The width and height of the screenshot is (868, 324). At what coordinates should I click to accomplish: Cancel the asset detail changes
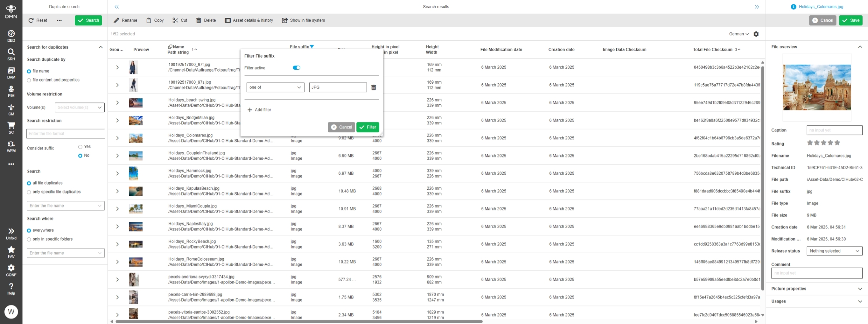click(823, 20)
